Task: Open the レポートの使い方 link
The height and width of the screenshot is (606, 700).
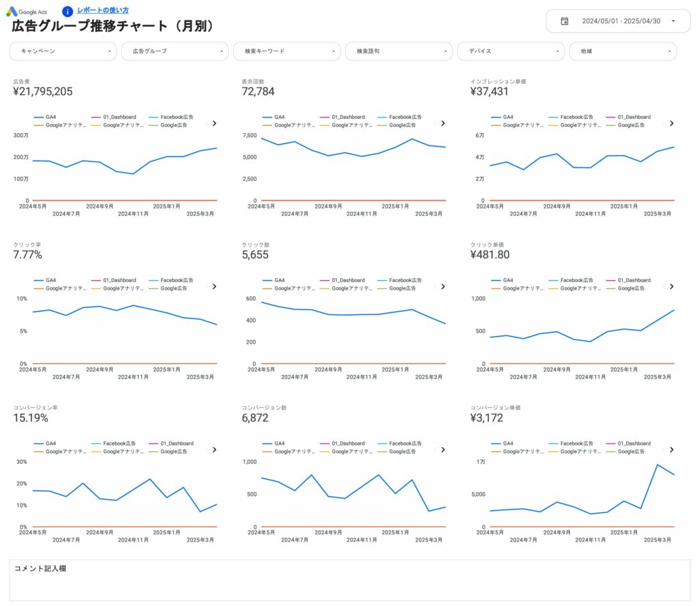Action: [x=103, y=10]
